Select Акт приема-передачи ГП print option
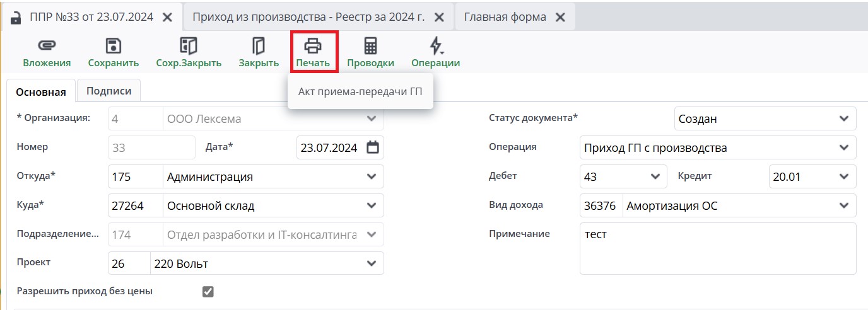The image size is (868, 310). click(360, 92)
